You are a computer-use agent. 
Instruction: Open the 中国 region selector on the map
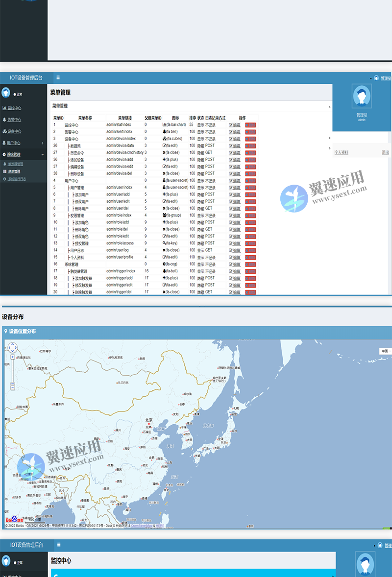(x=385, y=350)
